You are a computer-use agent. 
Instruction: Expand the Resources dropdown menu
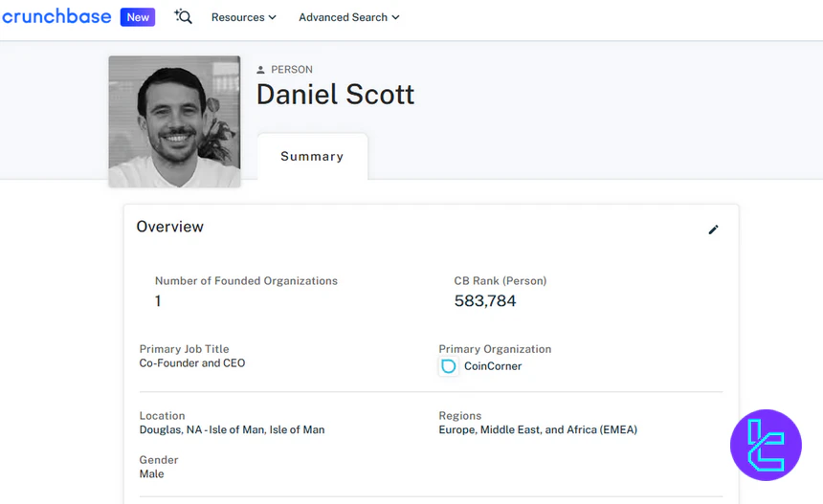tap(243, 17)
